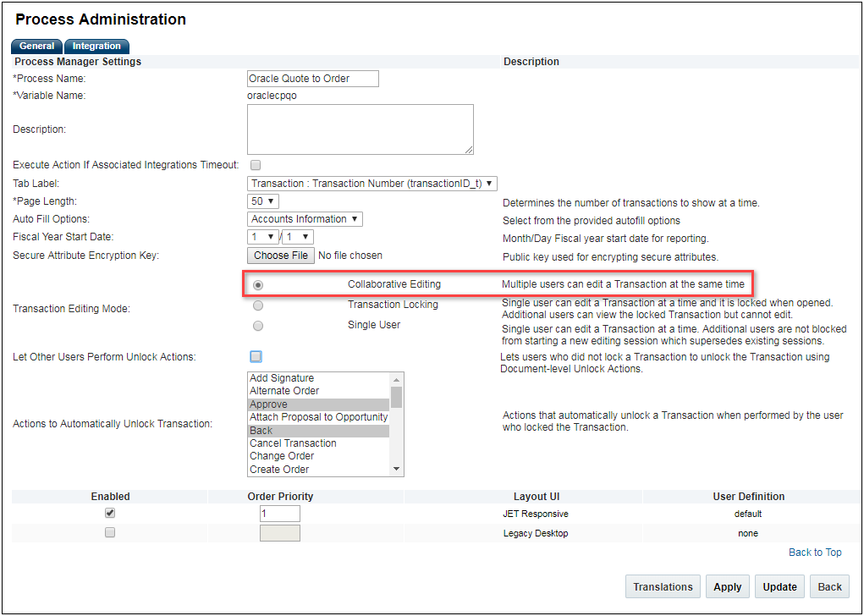
Task: Click in the Process Name field
Action: (x=312, y=79)
